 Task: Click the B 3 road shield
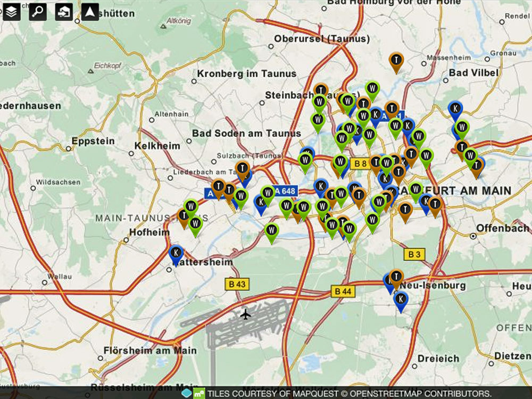coord(414,254)
